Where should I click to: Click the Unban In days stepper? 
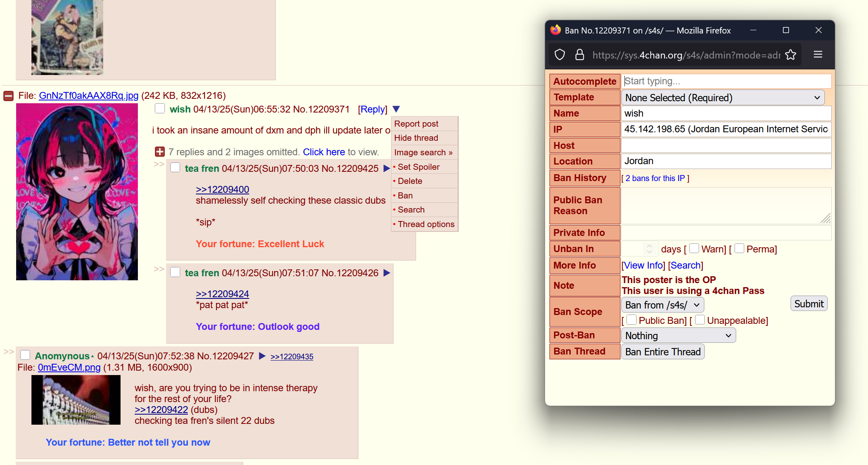point(649,249)
